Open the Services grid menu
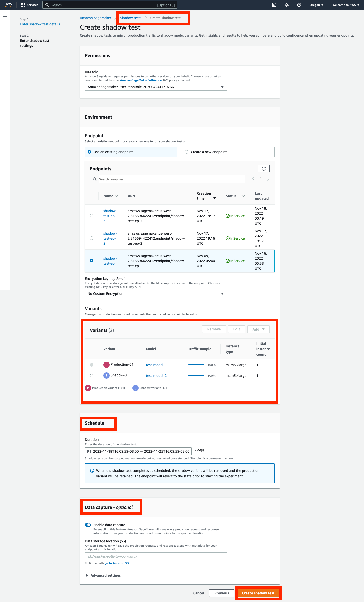Image resolution: width=364 pixels, height=609 pixels. [23, 5]
